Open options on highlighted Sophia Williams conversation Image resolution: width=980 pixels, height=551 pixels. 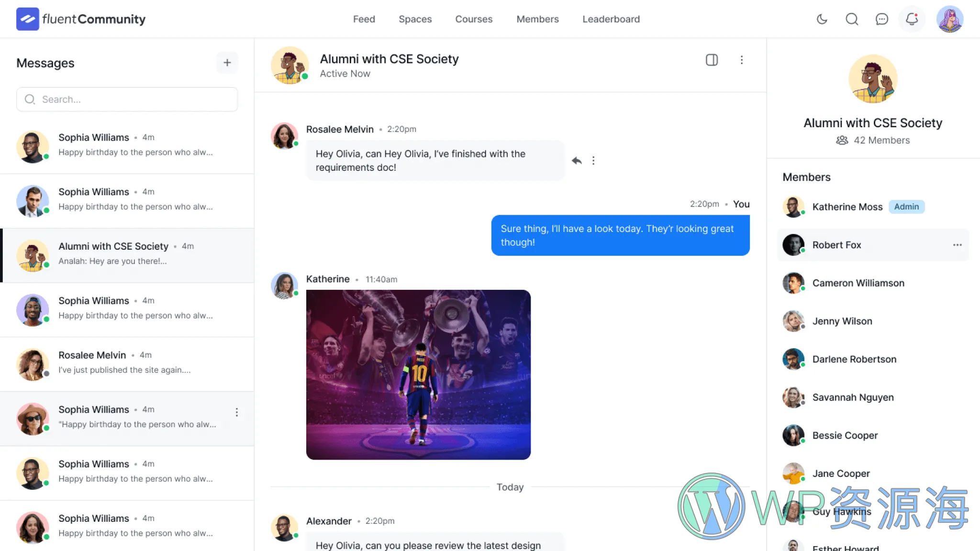(237, 412)
